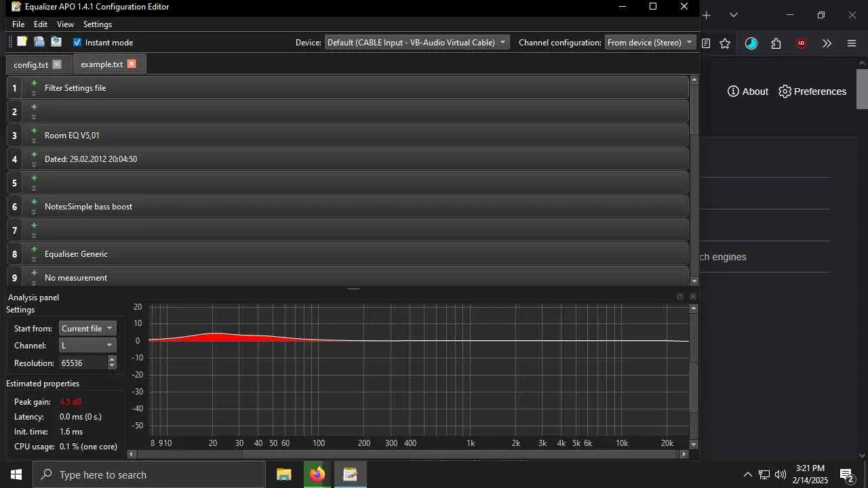The image size is (868, 488).
Task: Open Preferences link in browser
Action: pos(812,91)
